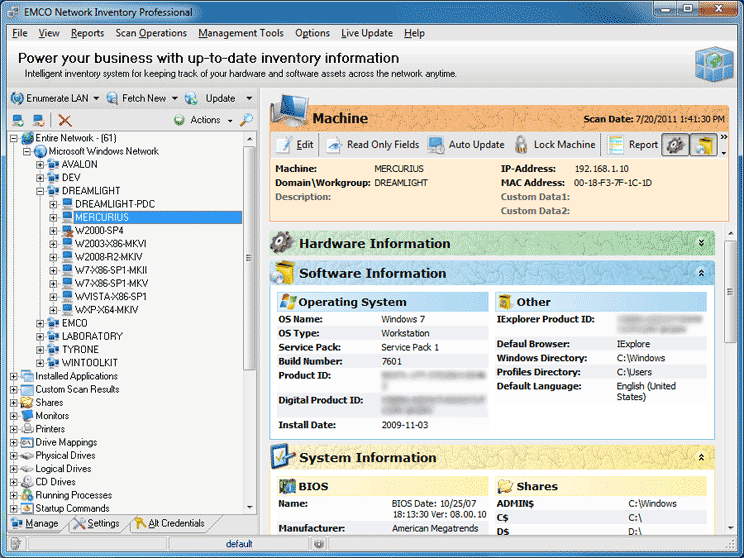
Task: Expand the Hardware Information section
Action: [701, 243]
